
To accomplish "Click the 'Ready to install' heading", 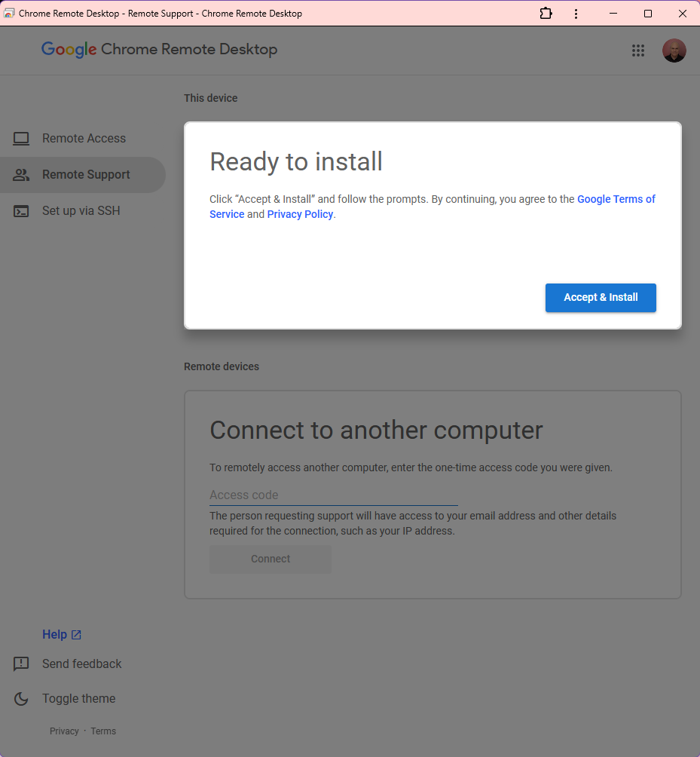I will coord(295,161).
